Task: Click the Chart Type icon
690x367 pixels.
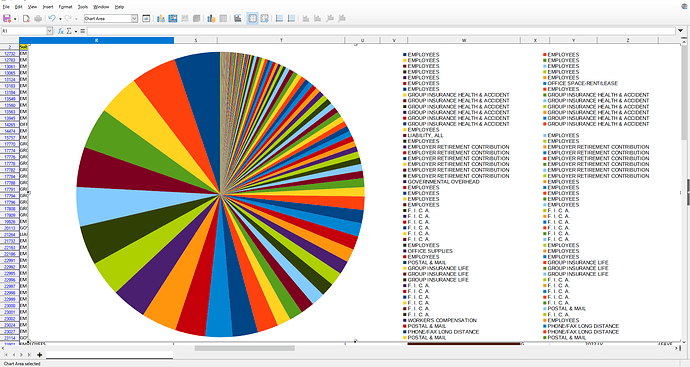Action: coord(161,18)
